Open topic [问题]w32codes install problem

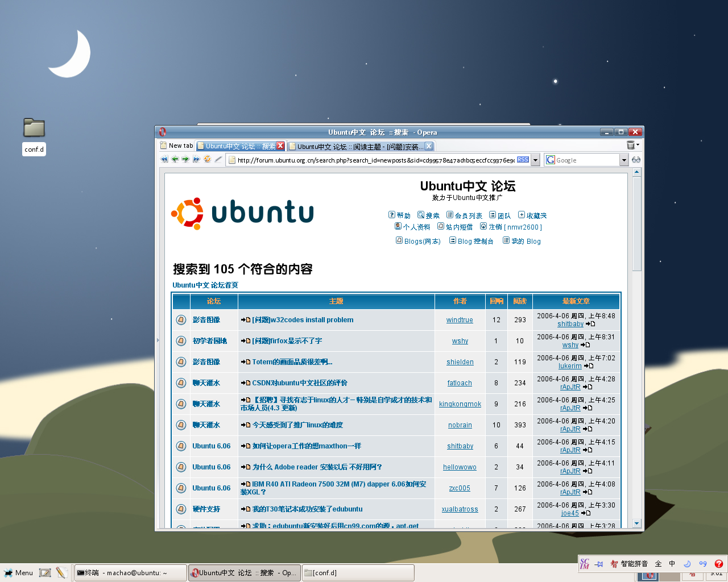tap(303, 320)
